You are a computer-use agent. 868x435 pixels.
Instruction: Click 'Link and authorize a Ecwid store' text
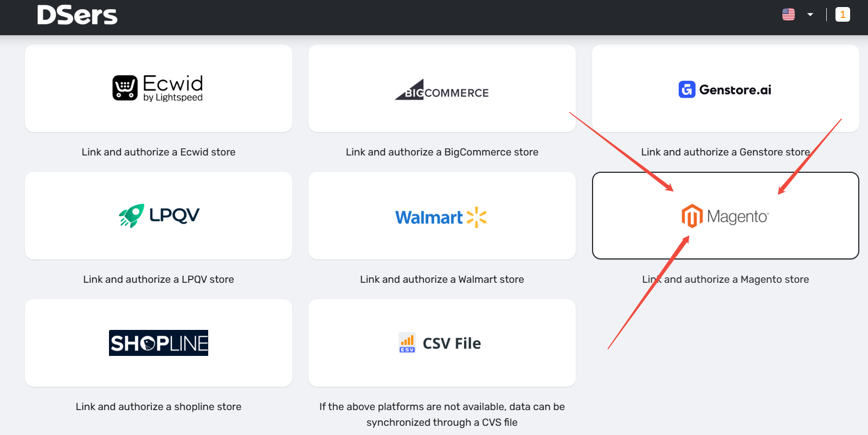pos(158,152)
